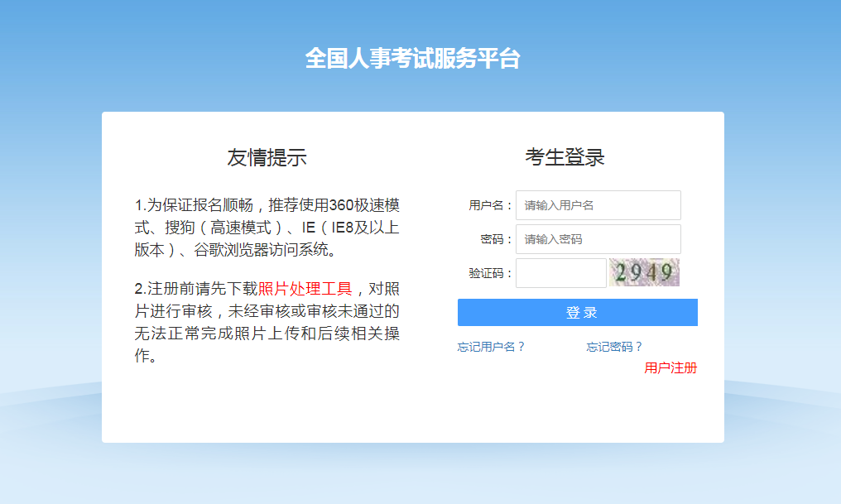The height and width of the screenshot is (504, 841).
Task: Click the 密码： field label
Action: pyautogui.click(x=497, y=239)
